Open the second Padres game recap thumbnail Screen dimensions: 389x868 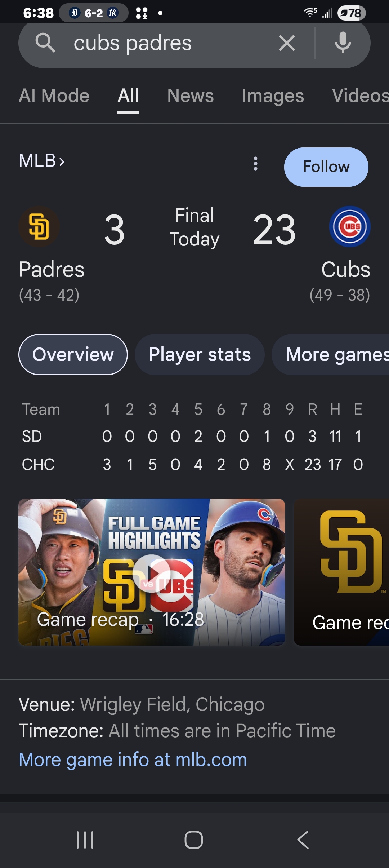coord(341,572)
